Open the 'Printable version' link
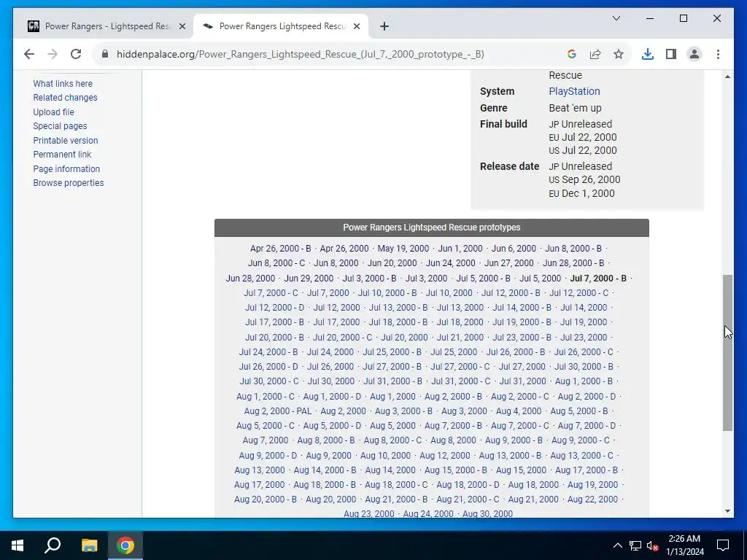Image resolution: width=747 pixels, height=560 pixels. pyautogui.click(x=65, y=141)
